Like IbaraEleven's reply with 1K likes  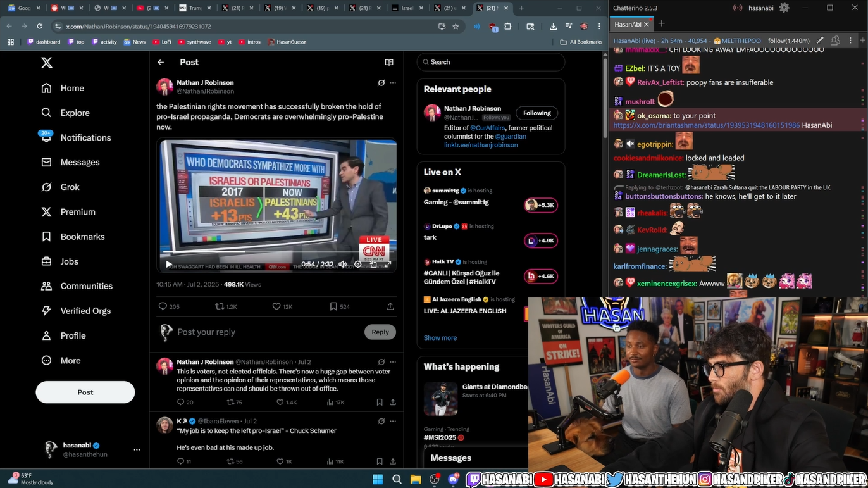280,461
